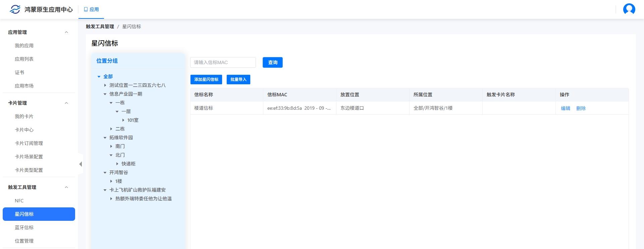The image size is (644, 249).
Task: Collapse the 应用管理 menu section
Action: point(66,32)
